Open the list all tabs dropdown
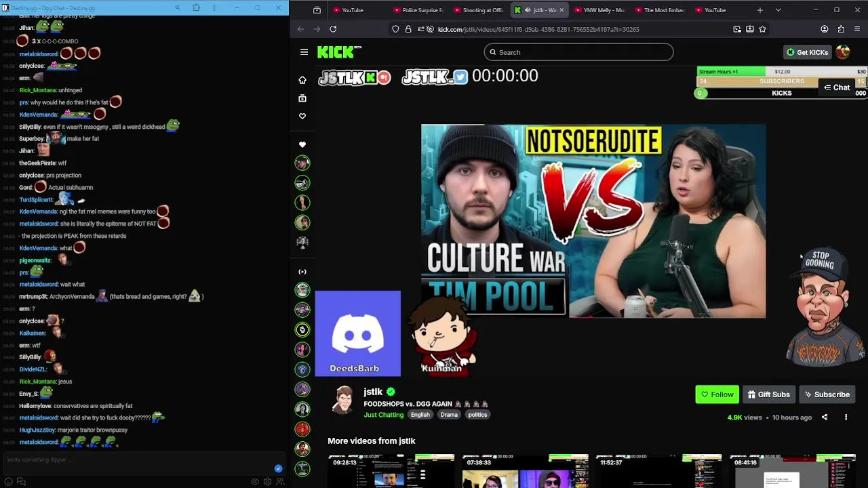The height and width of the screenshot is (488, 868). 778,10
